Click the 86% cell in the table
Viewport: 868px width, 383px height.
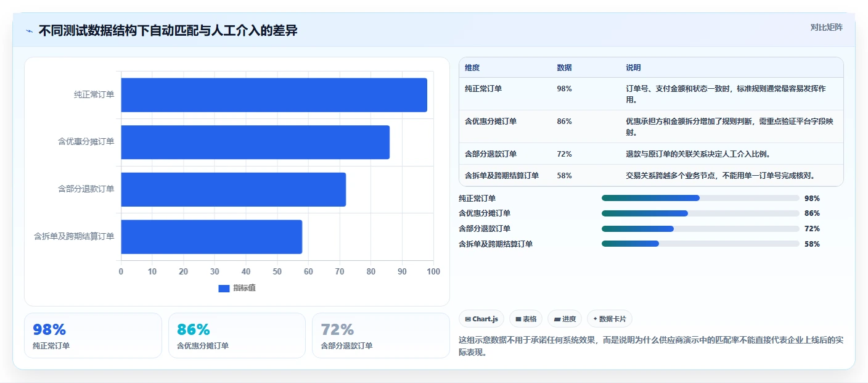point(564,121)
